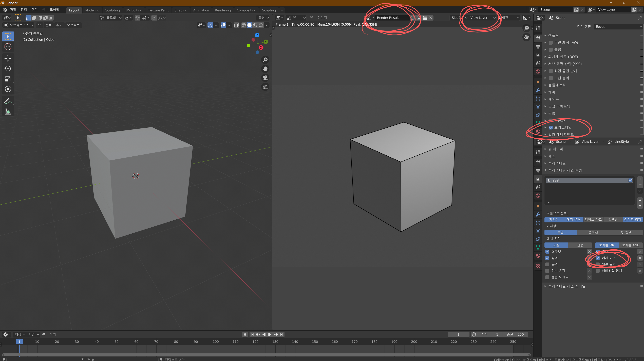Screen dimensions: 644x361
Task: Click the image editor zoom magnifier
Action: [526, 28]
